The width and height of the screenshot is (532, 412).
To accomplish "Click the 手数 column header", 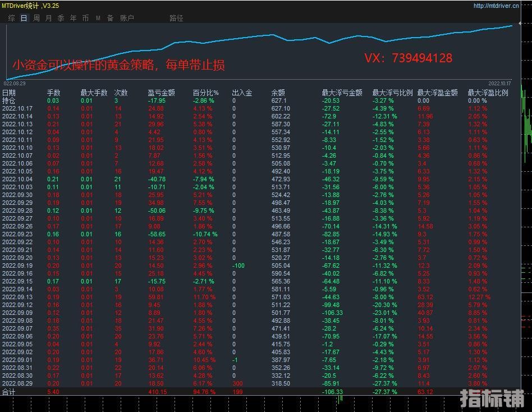I will tap(54, 93).
